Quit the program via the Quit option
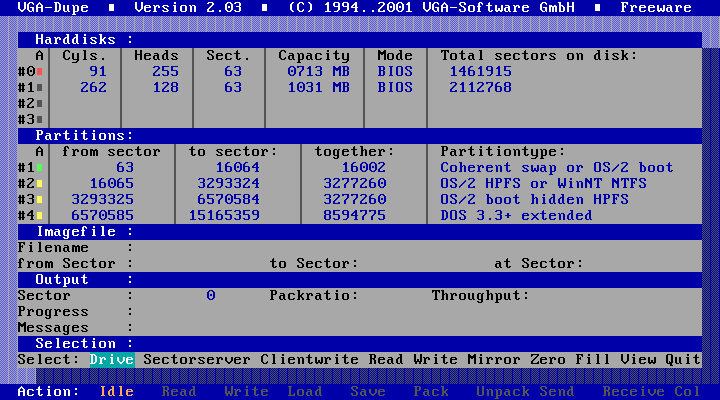This screenshot has height=400, width=720. pyautogui.click(x=683, y=360)
